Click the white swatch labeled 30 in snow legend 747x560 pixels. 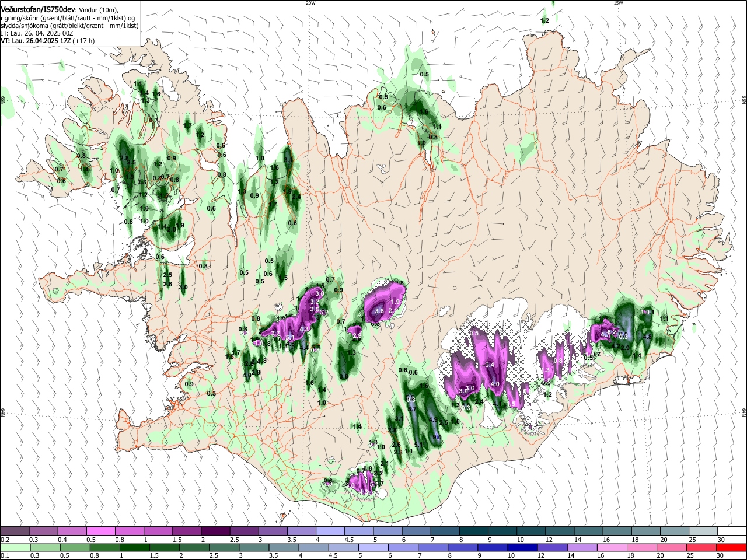coord(732,531)
